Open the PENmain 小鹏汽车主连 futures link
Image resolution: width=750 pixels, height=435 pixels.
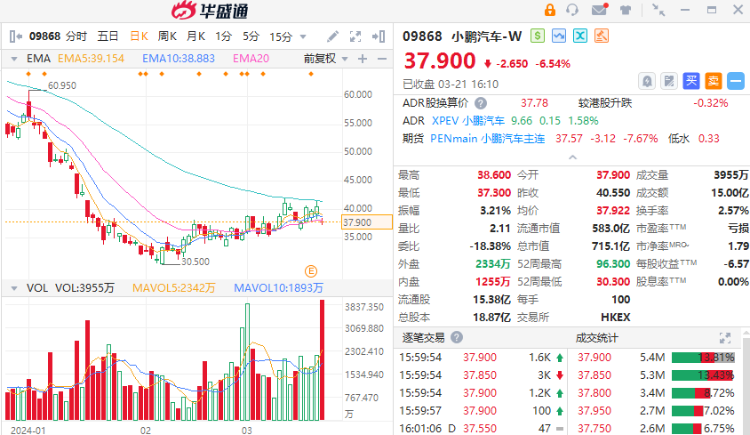487,139
